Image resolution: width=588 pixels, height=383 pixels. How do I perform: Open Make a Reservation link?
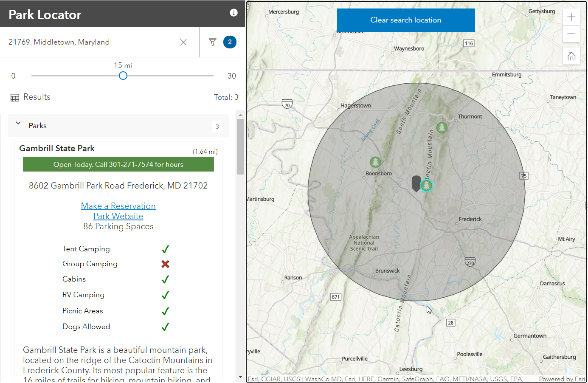pos(118,206)
